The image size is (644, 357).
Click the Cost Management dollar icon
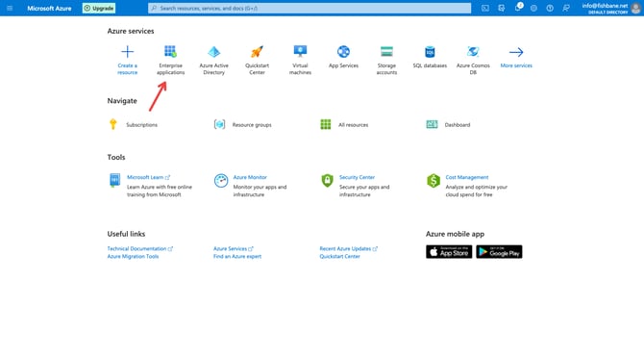click(433, 181)
